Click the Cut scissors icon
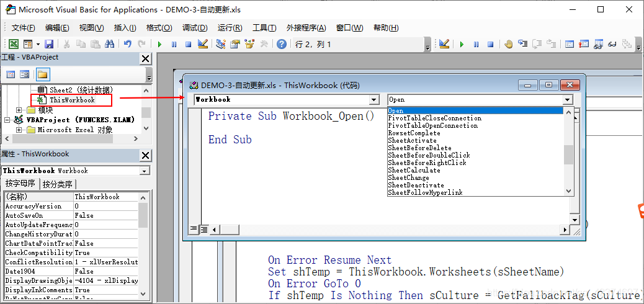Screen dimensions: 644x304 (x=66, y=45)
